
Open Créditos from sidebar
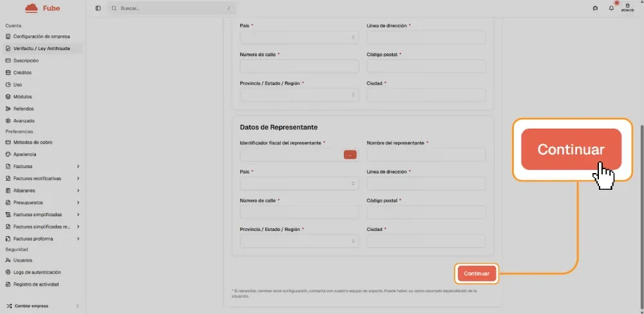pyautogui.click(x=23, y=73)
